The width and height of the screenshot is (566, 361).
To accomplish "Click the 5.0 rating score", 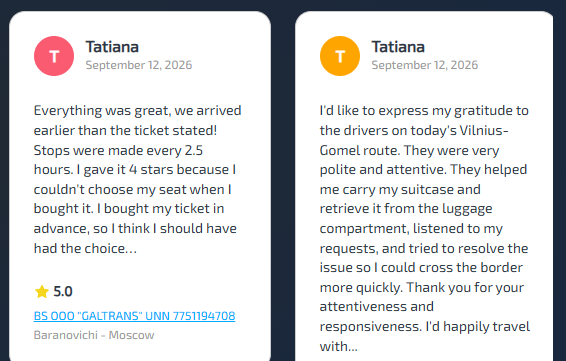I will 63,291.
